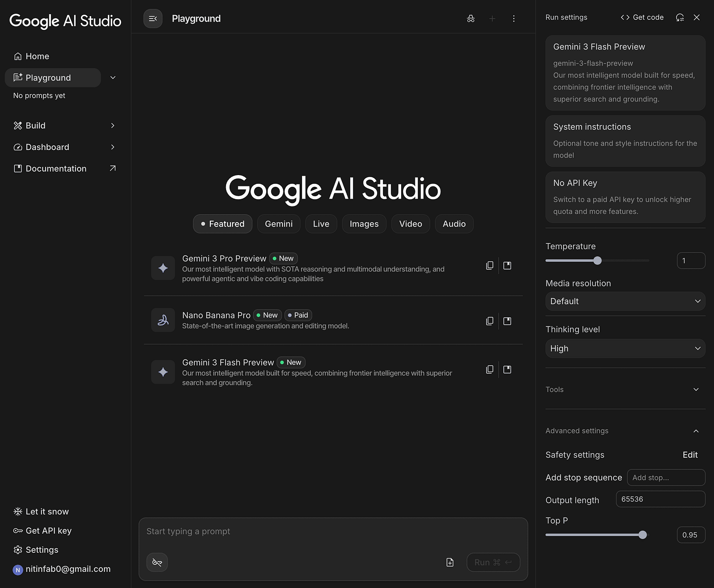Click the Gemini 3 Pro Preview model title
The height and width of the screenshot is (588, 714).
click(x=224, y=258)
